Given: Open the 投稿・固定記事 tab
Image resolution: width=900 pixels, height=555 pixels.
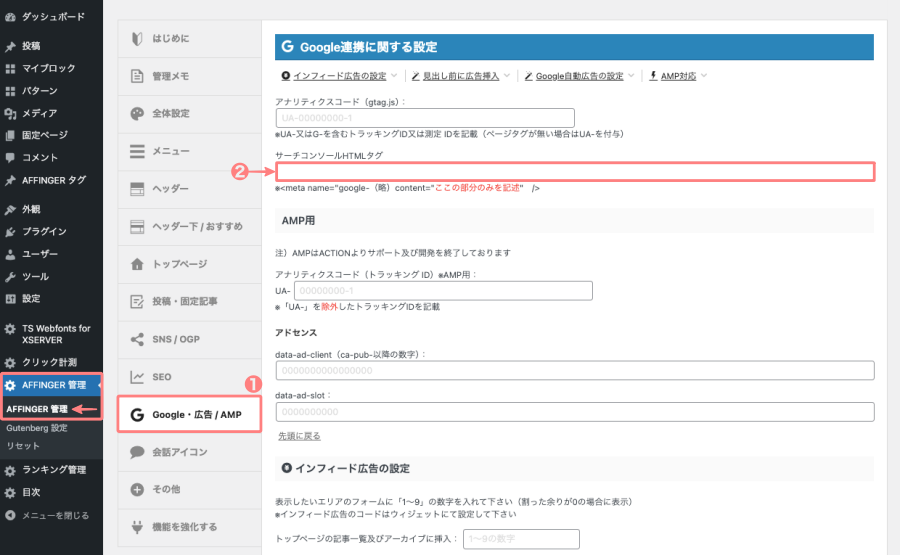Looking at the screenshot, I should click(189, 301).
